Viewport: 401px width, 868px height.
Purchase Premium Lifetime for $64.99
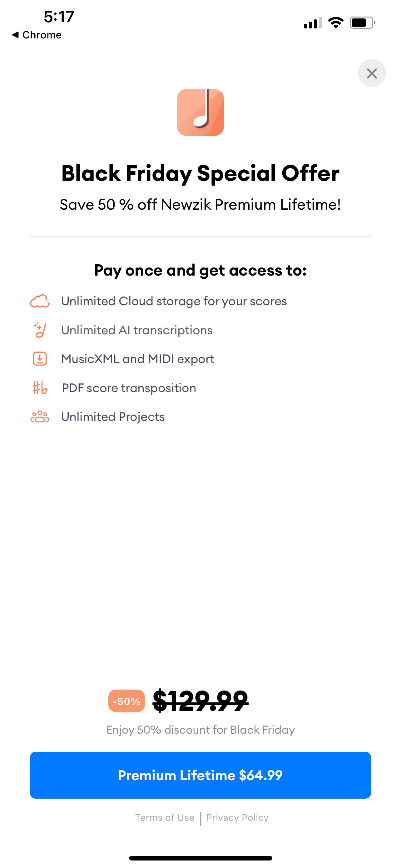click(x=200, y=775)
